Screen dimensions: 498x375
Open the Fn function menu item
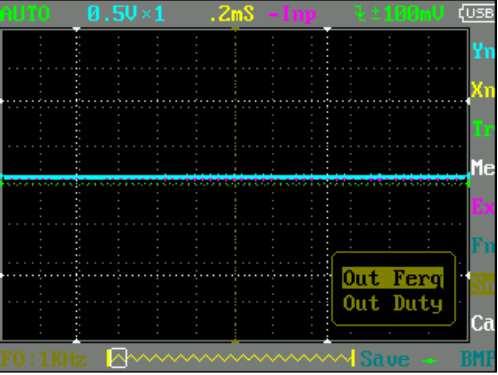click(483, 246)
